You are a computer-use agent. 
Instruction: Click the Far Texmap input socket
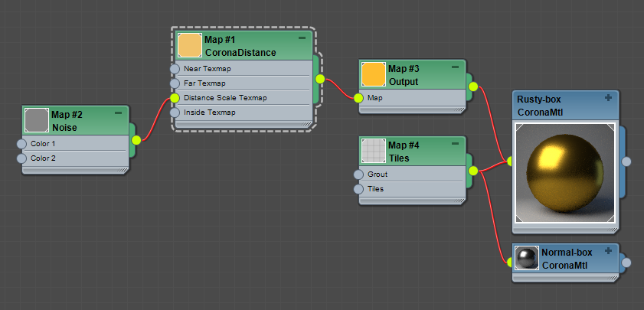175,83
